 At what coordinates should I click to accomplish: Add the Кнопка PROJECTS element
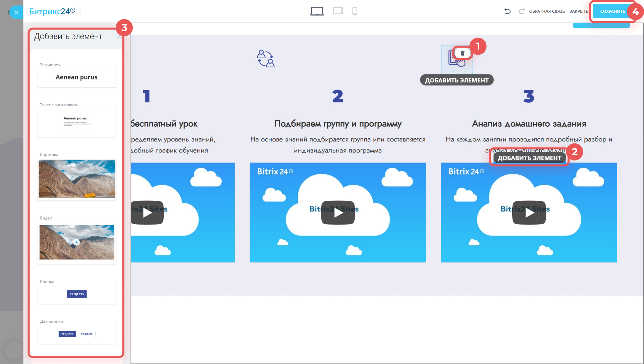77,294
